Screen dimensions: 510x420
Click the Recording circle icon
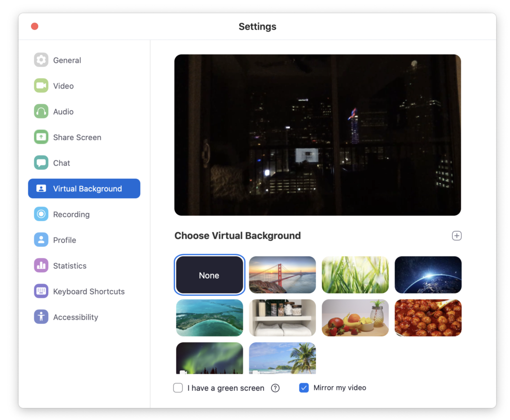(41, 214)
